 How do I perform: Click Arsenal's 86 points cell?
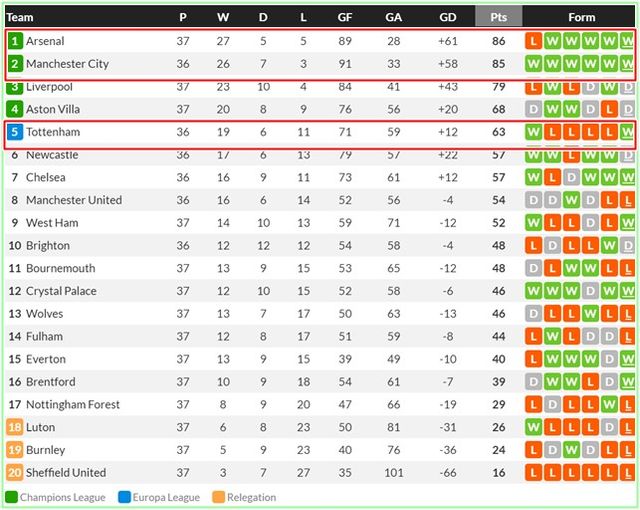tap(498, 41)
